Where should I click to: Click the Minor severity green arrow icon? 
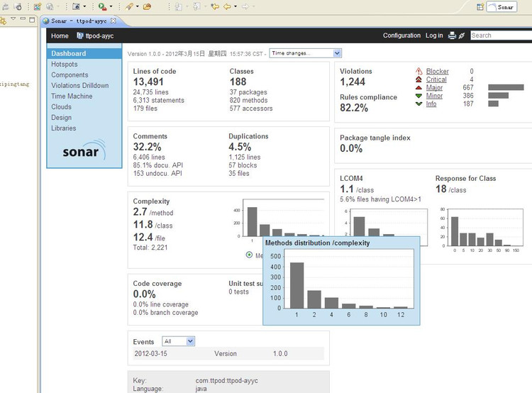coord(419,96)
